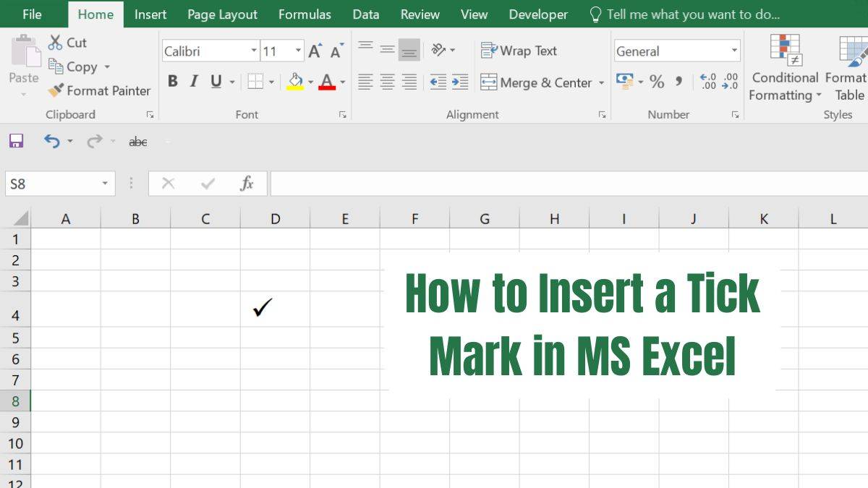The image size is (868, 488).
Task: Select the Format Painter tool
Action: coord(98,90)
